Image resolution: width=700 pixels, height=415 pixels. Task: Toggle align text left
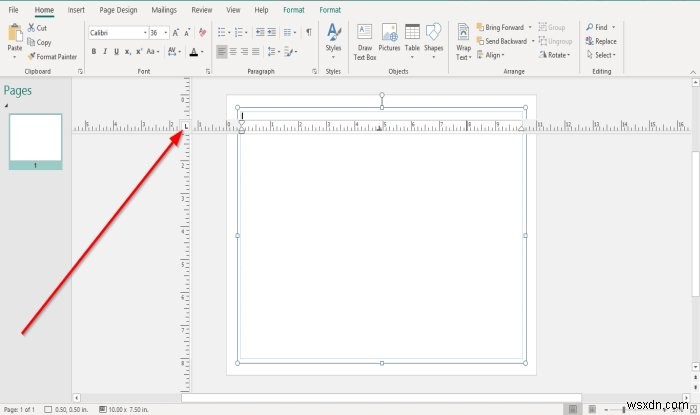tap(221, 52)
